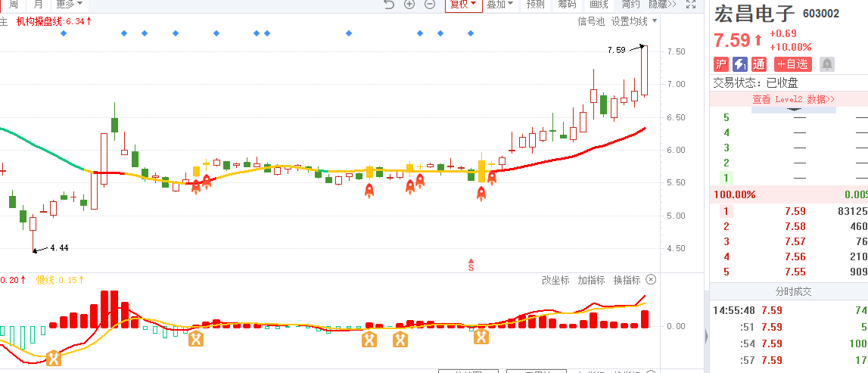Expand the 设置均线 dropdown

(634, 22)
